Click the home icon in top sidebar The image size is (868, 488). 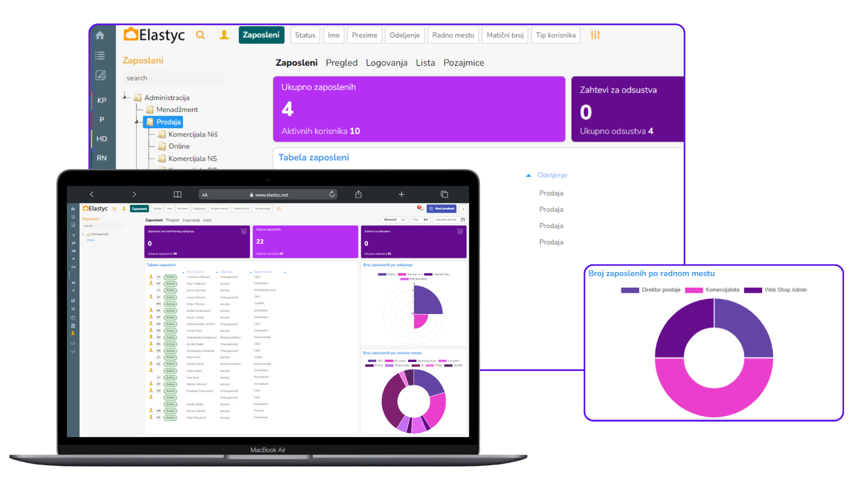click(100, 35)
